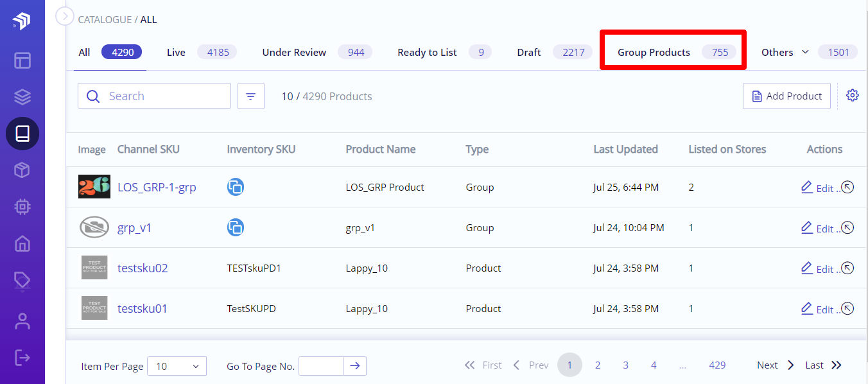This screenshot has height=384, width=868.
Task: Click the Inventory SKU TESTskuPD1 cell
Action: 254,268
